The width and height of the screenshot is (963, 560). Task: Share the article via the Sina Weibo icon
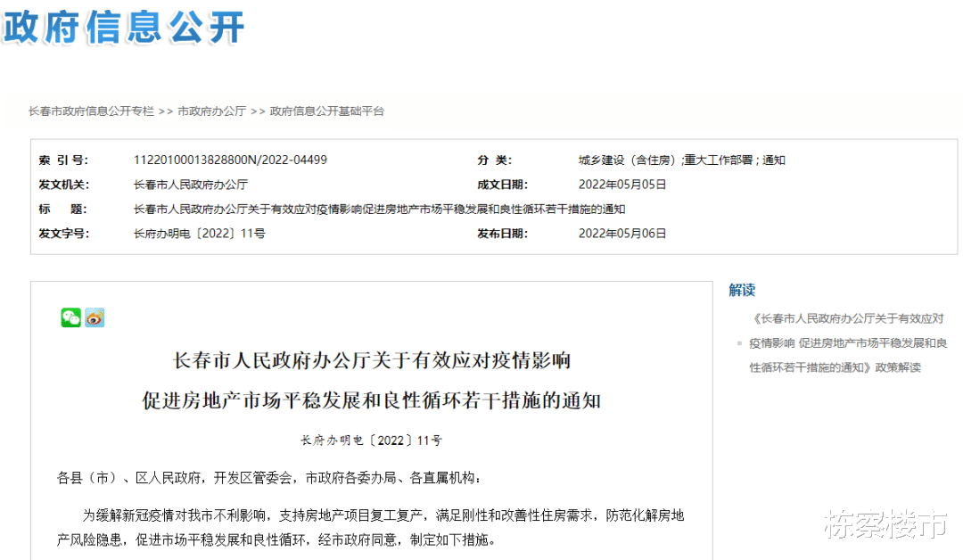pos(95,318)
